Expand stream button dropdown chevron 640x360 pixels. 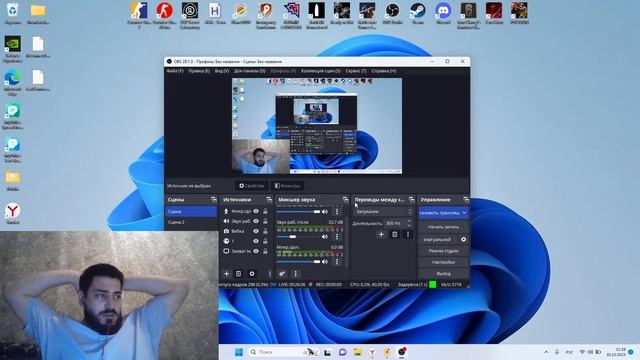(464, 213)
